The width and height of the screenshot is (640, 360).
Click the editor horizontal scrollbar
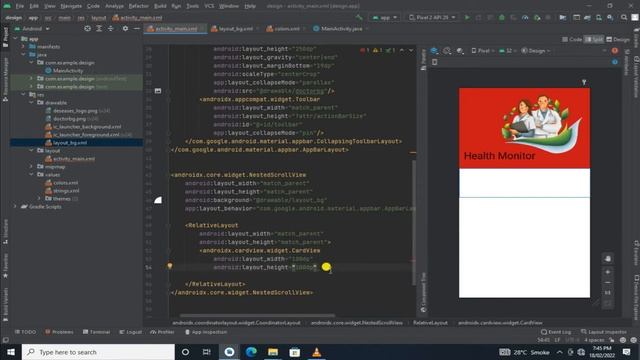(x=257, y=316)
